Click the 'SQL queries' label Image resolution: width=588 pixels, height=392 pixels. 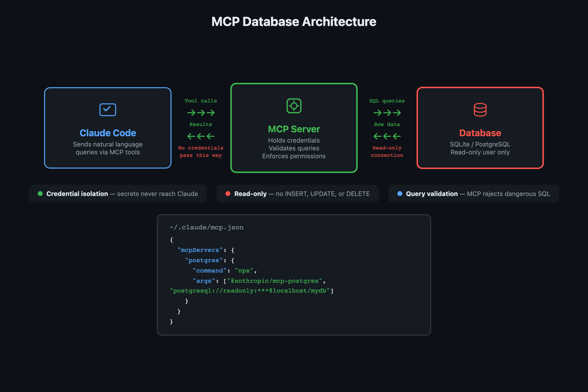pos(387,101)
